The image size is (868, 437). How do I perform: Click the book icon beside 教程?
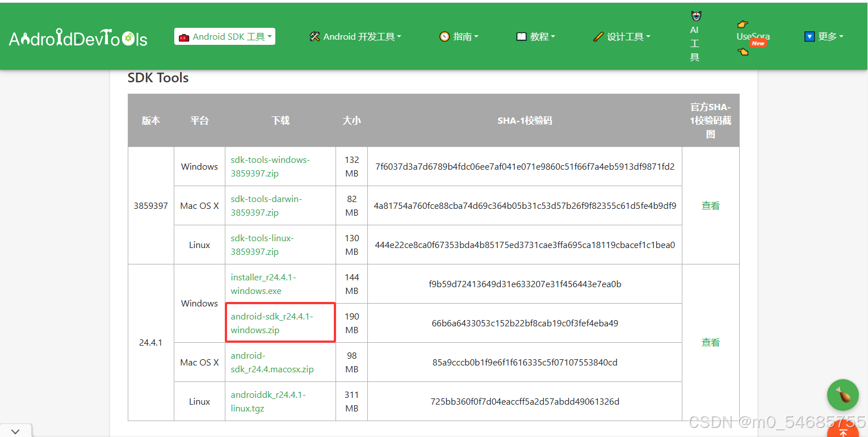[x=521, y=36]
